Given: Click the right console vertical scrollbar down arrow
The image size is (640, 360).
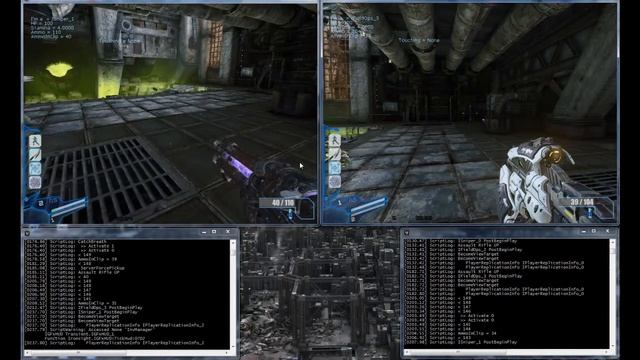Looking at the screenshot, I should [612, 345].
